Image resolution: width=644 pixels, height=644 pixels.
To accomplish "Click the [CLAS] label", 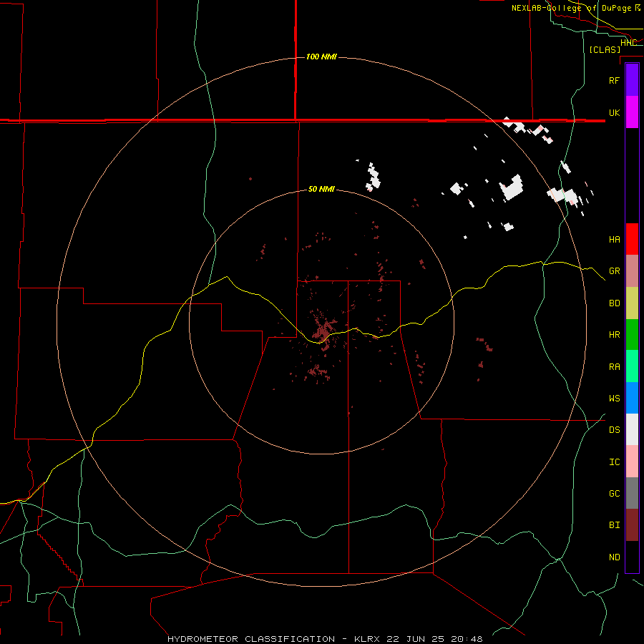I will tap(605, 49).
